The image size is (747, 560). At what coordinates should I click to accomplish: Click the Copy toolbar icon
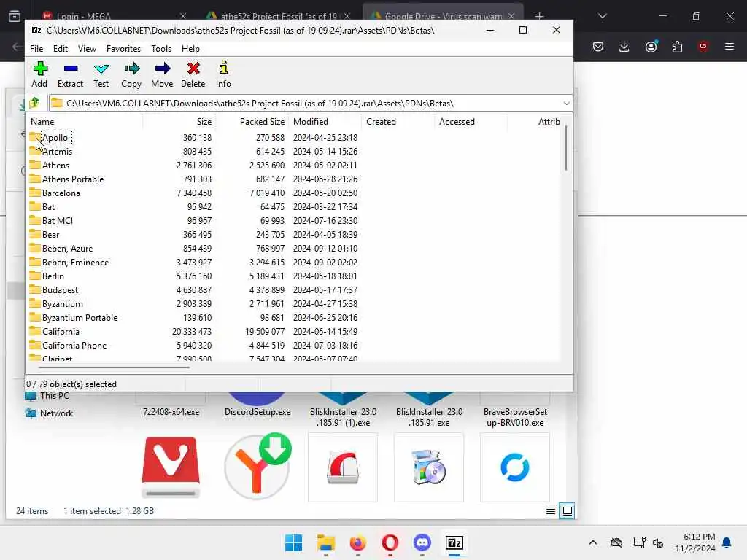131,74
